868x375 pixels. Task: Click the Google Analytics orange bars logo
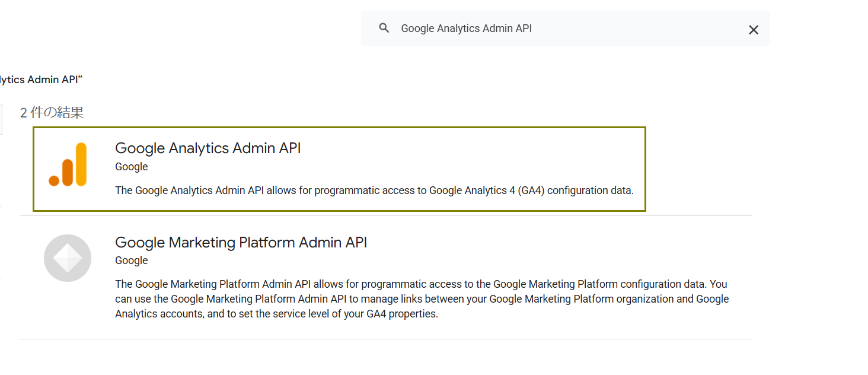68,164
